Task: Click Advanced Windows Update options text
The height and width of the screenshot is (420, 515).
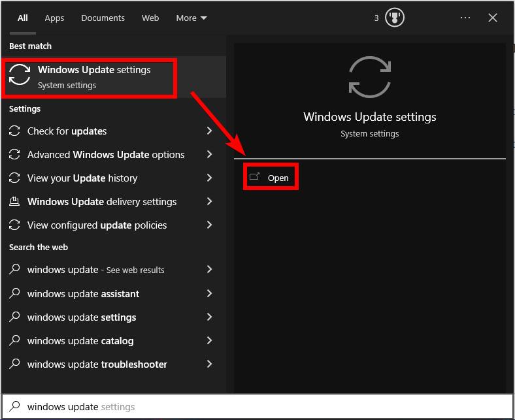Action: 106,155
